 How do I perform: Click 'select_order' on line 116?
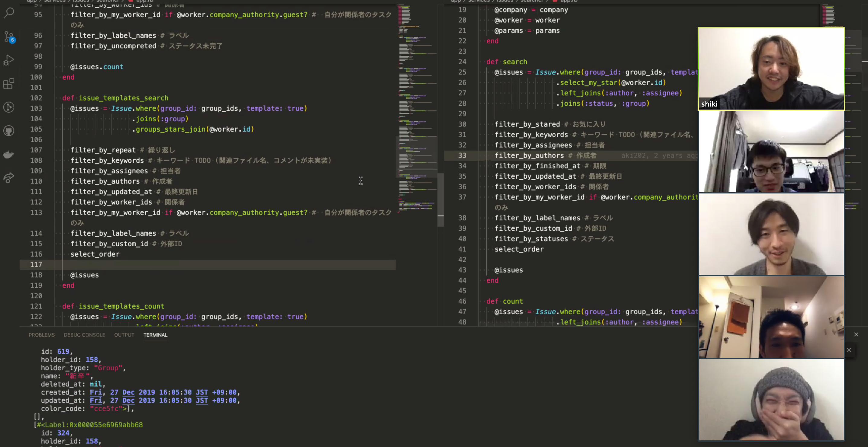click(x=95, y=254)
